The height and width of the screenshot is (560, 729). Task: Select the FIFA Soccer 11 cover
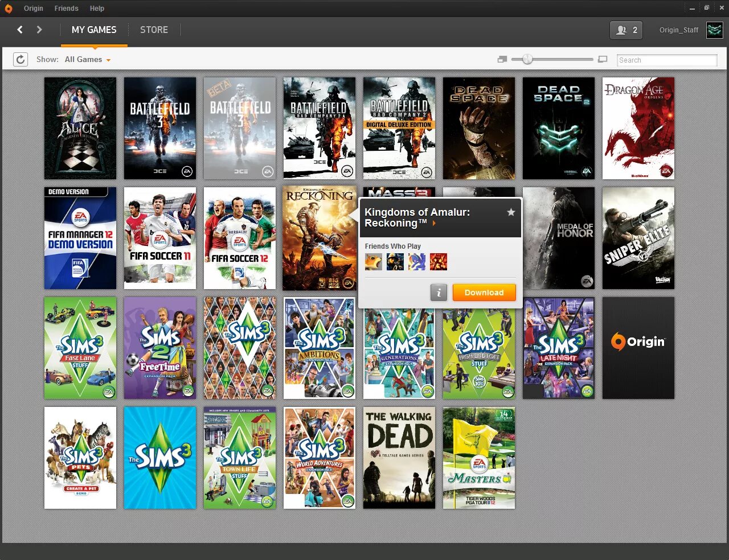point(160,238)
